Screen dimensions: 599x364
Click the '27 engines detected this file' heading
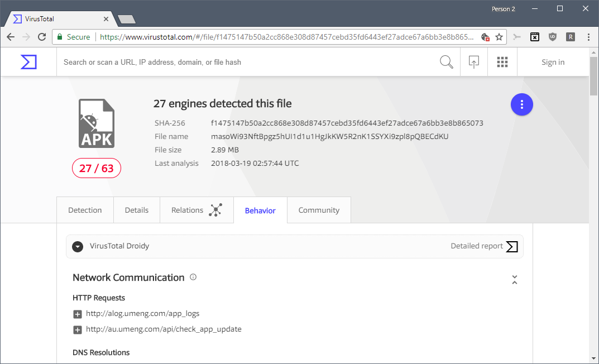coord(222,103)
